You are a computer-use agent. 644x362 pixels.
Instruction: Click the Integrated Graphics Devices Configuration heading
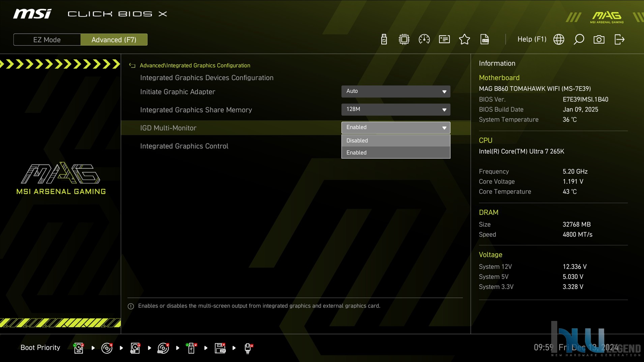[207, 78]
